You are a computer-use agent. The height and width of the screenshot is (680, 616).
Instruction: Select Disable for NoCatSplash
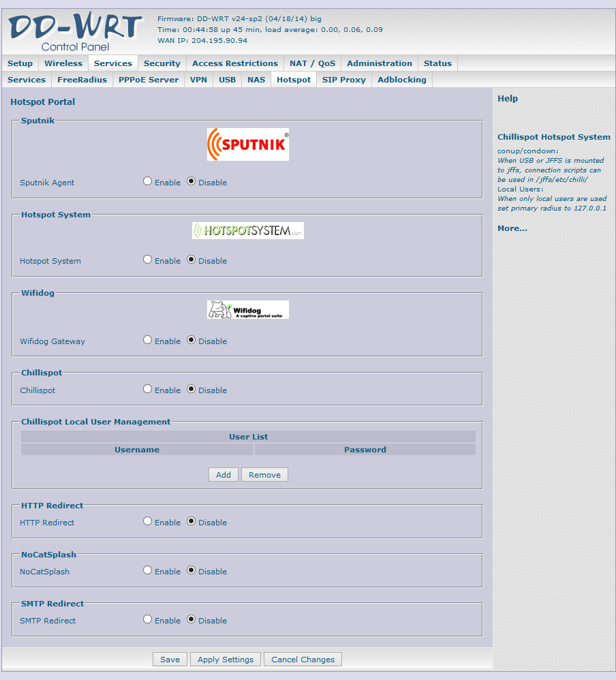[191, 571]
